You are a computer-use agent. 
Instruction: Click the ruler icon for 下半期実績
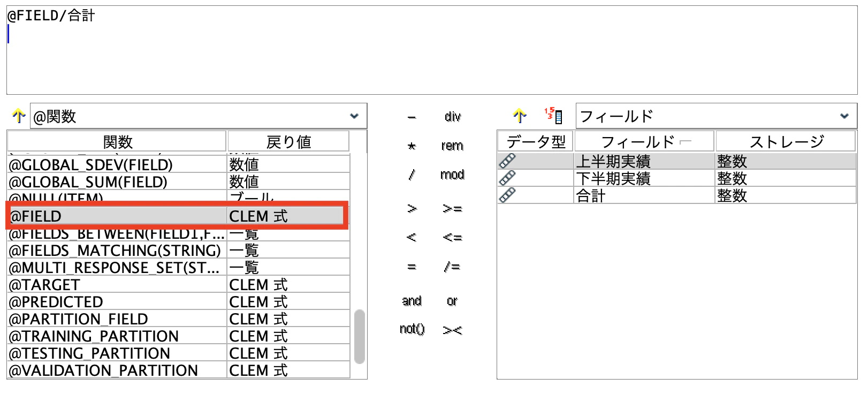507,178
